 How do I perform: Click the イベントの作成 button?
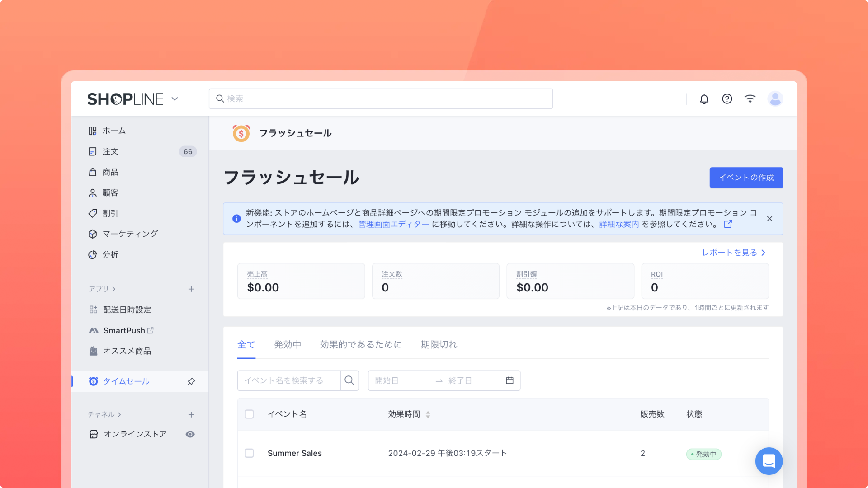coord(746,178)
